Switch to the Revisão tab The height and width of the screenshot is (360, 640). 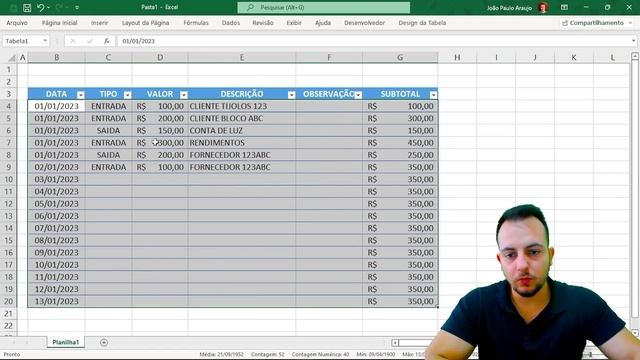pyautogui.click(x=263, y=23)
